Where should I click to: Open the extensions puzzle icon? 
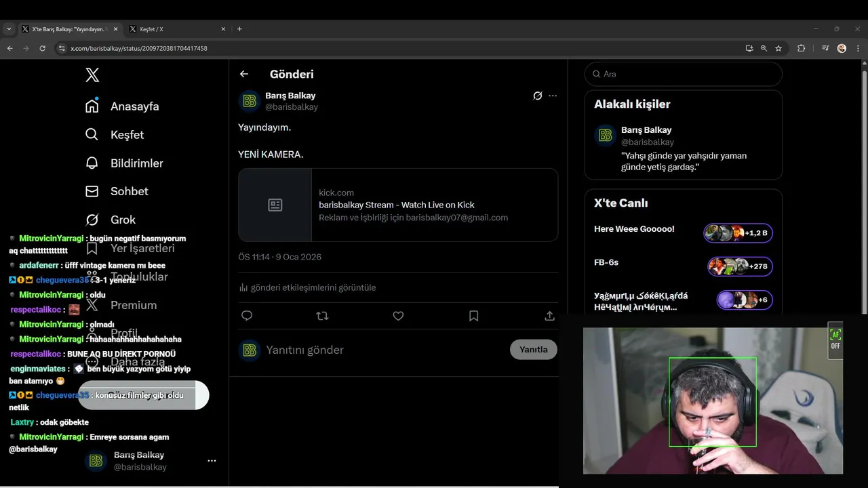coord(801,48)
